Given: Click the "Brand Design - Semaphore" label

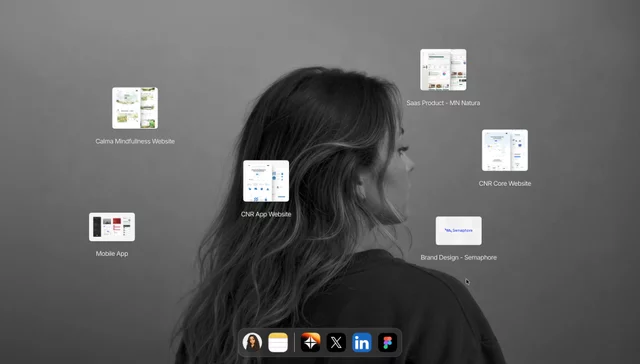Looking at the screenshot, I should coord(459,257).
